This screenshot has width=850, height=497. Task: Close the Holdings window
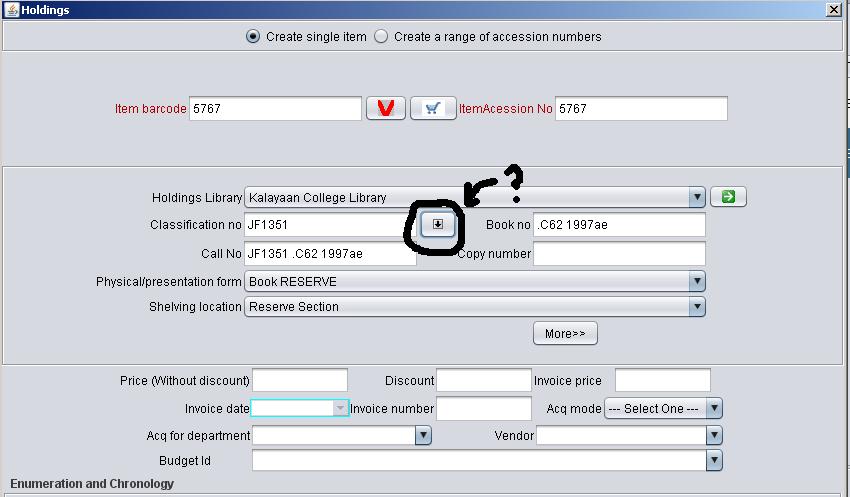click(x=833, y=9)
